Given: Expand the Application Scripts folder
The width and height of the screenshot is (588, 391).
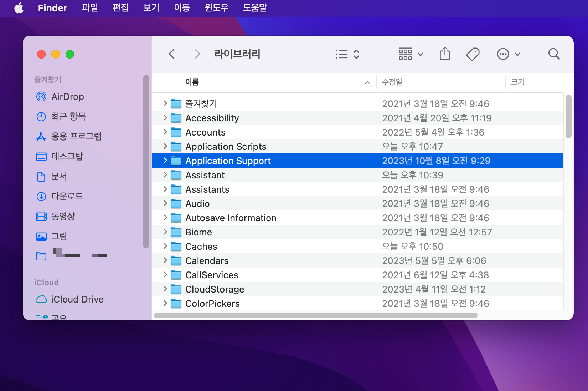Looking at the screenshot, I should click(165, 146).
